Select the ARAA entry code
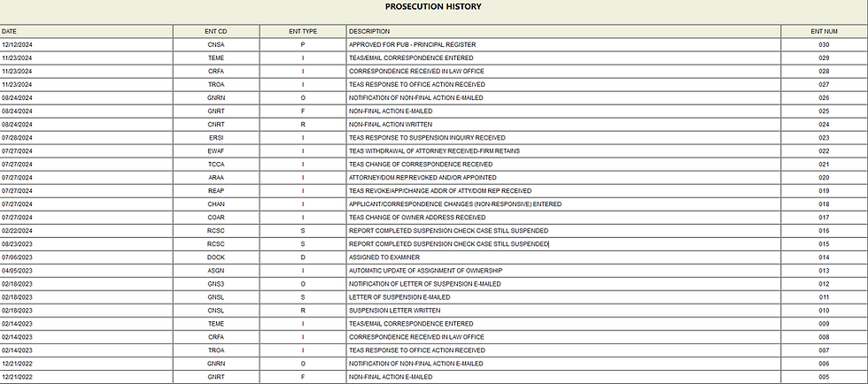Viewport: 868px width, 384px height. (x=216, y=178)
